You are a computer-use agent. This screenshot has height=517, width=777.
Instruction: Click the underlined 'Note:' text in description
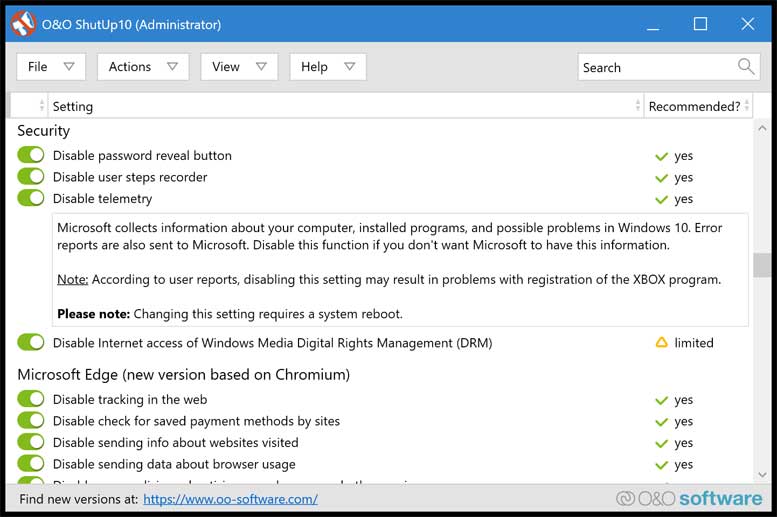click(x=72, y=279)
